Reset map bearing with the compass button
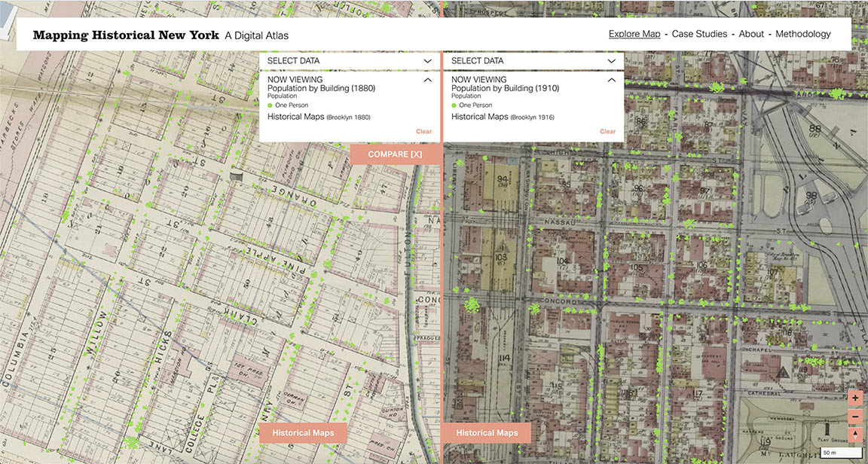The width and height of the screenshot is (868, 464). point(855,435)
